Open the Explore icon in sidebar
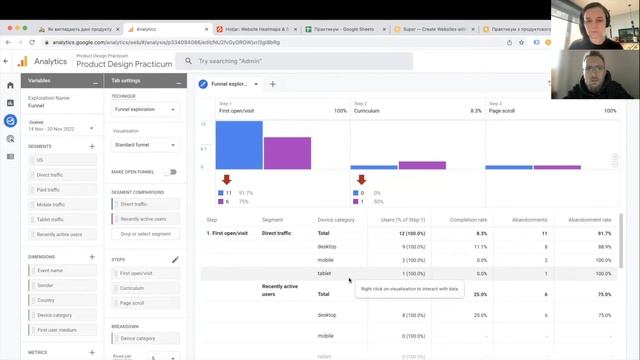640x360 pixels. pyautogui.click(x=10, y=121)
